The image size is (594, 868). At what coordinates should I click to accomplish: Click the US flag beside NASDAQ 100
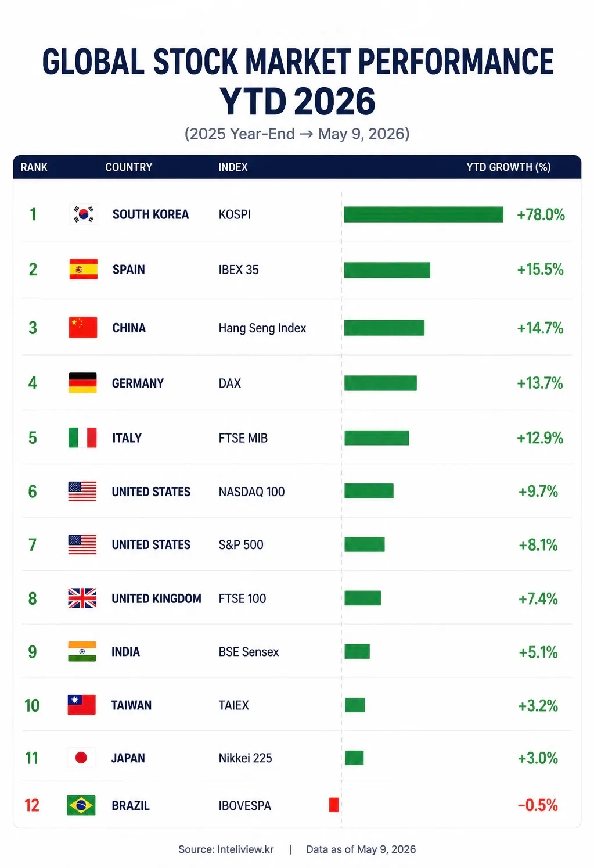pos(82,492)
